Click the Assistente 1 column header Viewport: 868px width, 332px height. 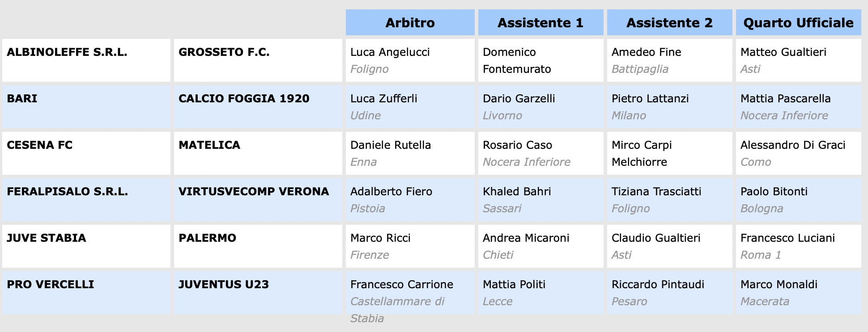pos(540,23)
